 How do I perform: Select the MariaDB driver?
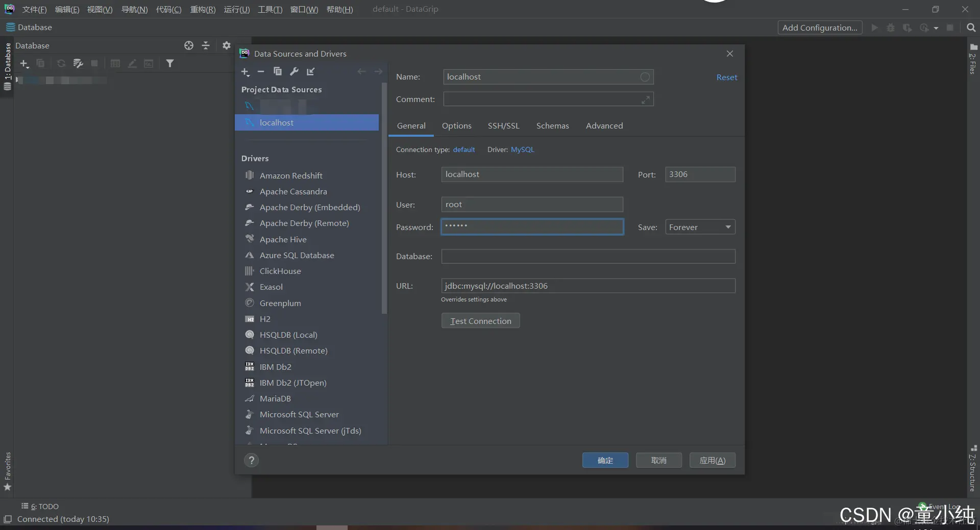(x=275, y=399)
